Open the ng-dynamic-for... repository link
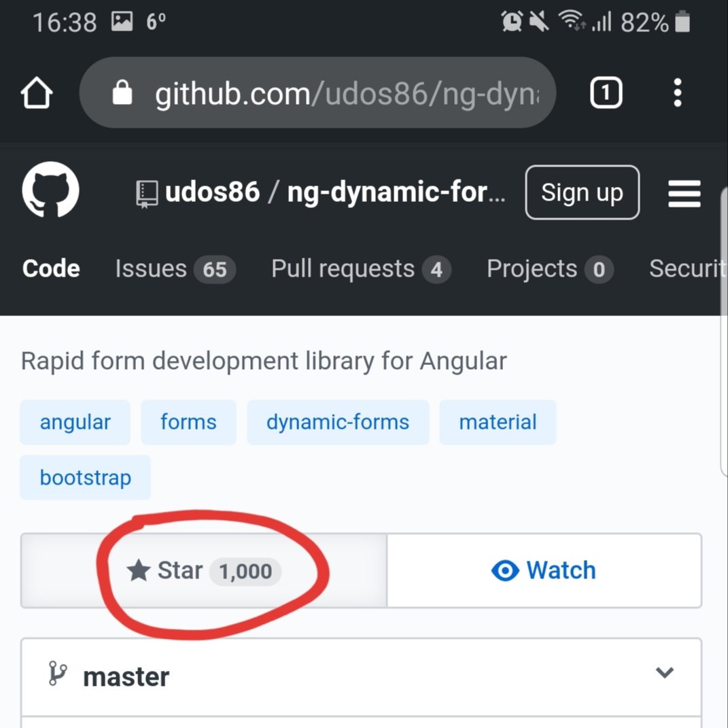Viewport: 728px width, 728px height. [x=396, y=192]
